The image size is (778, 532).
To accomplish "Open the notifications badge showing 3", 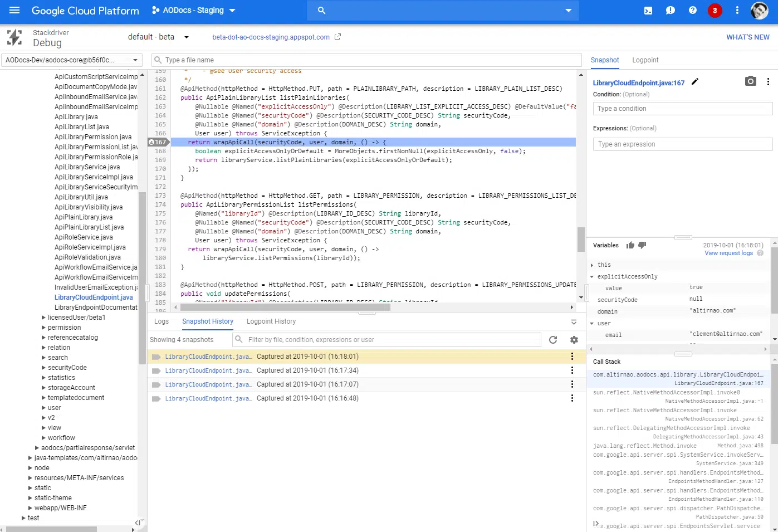I will 715,10.
